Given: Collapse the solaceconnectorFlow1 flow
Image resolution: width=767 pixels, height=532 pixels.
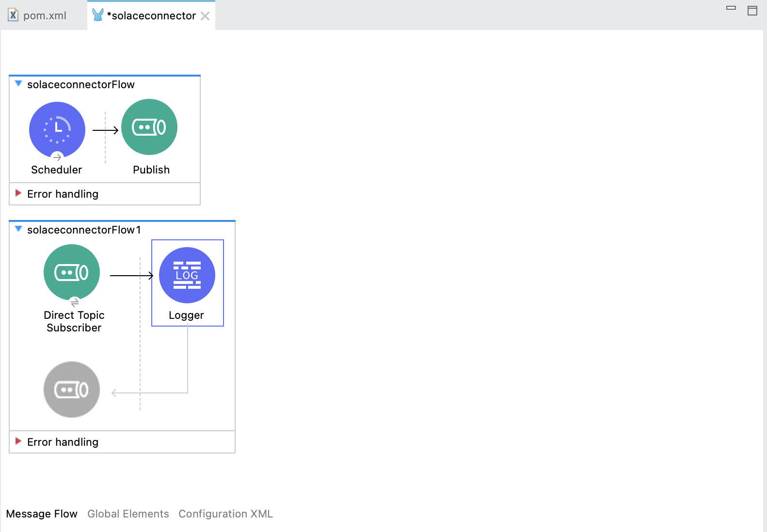Looking at the screenshot, I should (18, 229).
